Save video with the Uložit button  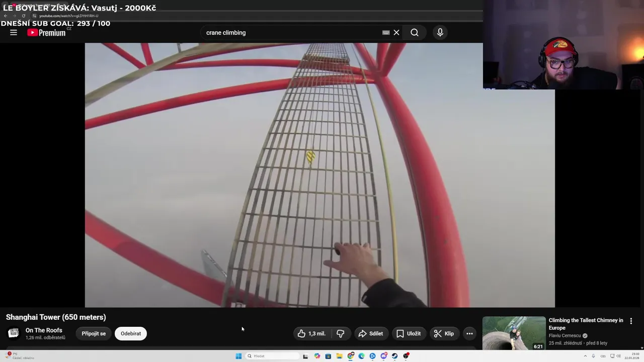coord(409,333)
